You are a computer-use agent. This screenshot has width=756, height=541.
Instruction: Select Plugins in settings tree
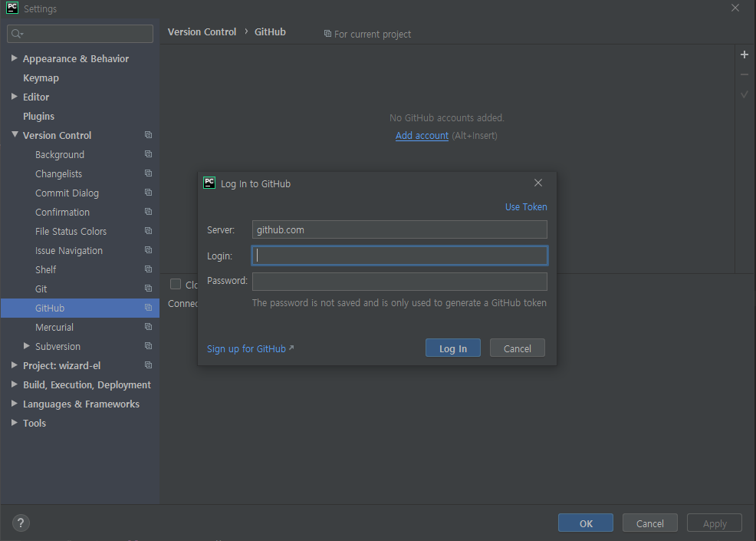38,117
